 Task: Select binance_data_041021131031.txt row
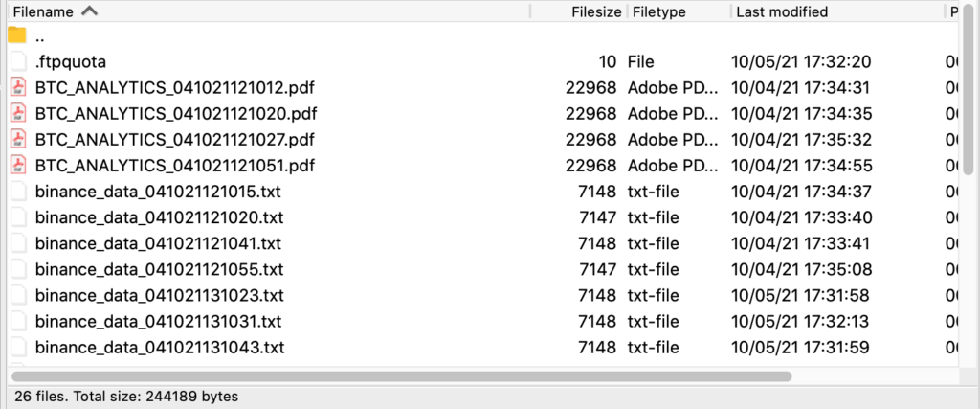click(x=482, y=322)
